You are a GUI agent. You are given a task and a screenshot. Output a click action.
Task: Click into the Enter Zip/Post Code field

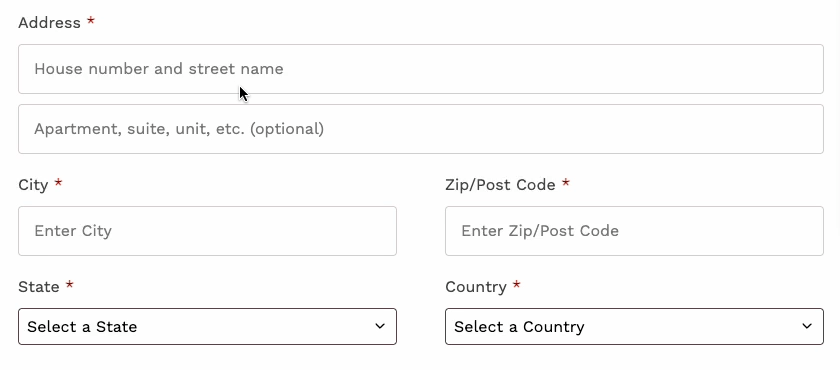[x=634, y=231]
